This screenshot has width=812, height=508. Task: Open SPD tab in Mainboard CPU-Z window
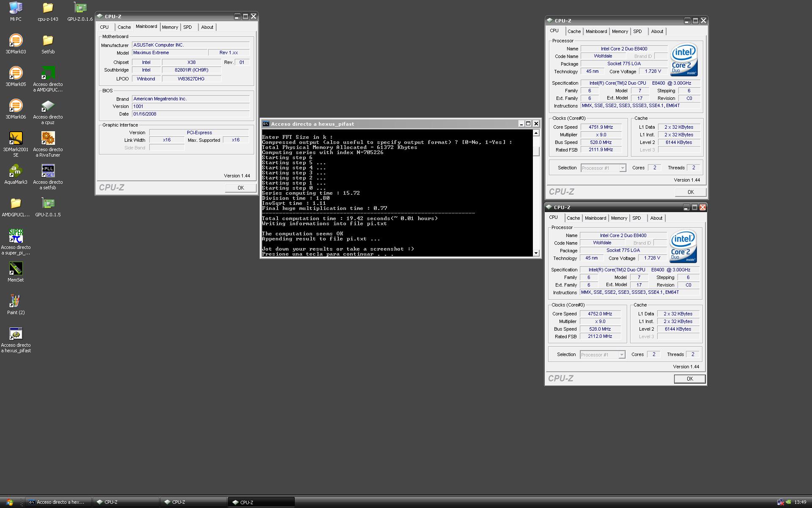187,27
